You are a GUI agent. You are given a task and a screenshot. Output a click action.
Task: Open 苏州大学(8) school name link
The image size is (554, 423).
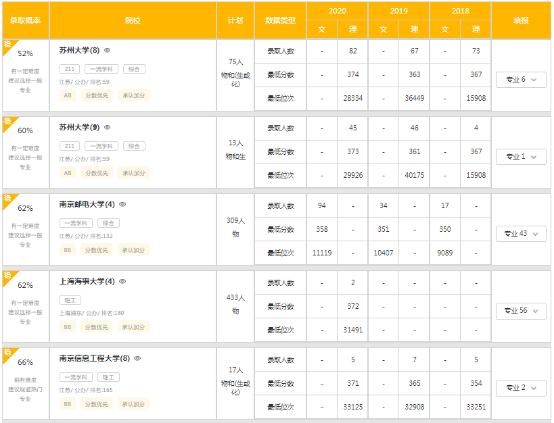point(79,51)
